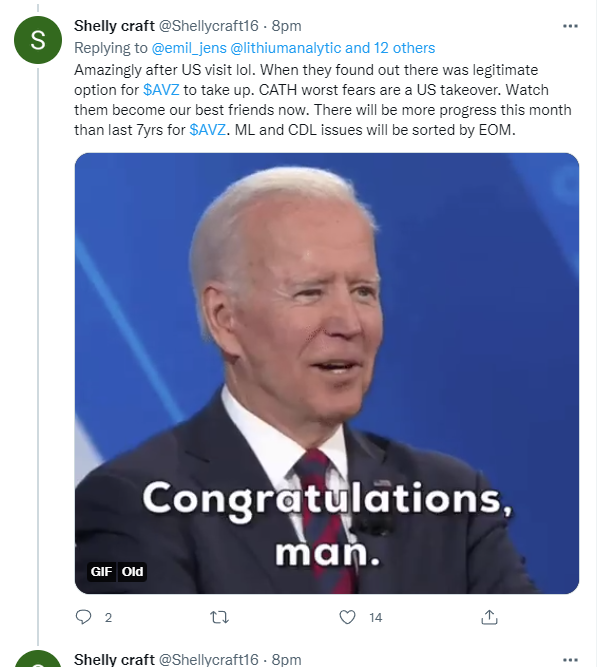Retweet the Congratulations GIF tweet
The height and width of the screenshot is (667, 613).
pyautogui.click(x=217, y=617)
